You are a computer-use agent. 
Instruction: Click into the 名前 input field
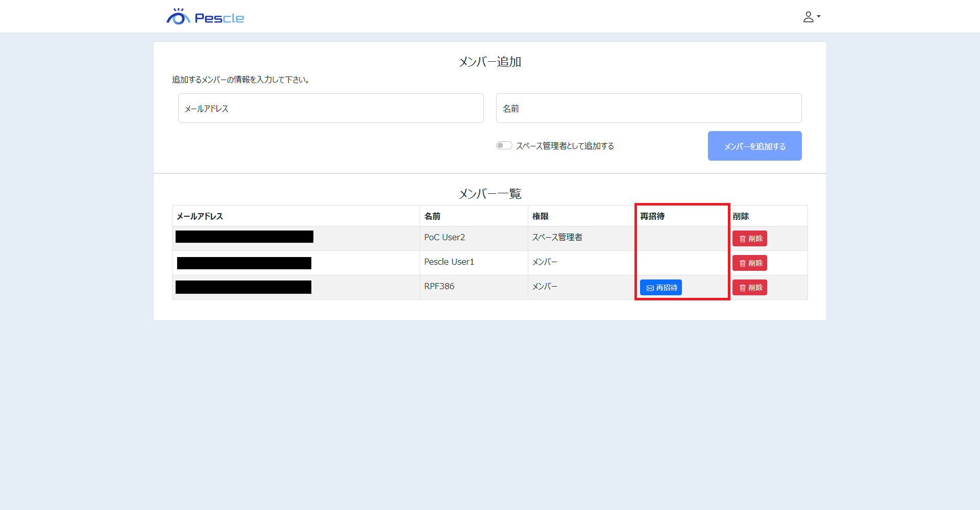coord(648,108)
